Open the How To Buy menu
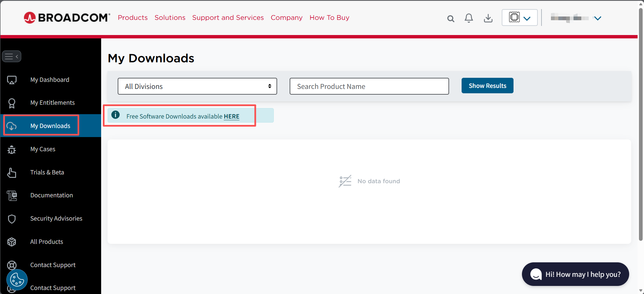The image size is (644, 294). (329, 18)
